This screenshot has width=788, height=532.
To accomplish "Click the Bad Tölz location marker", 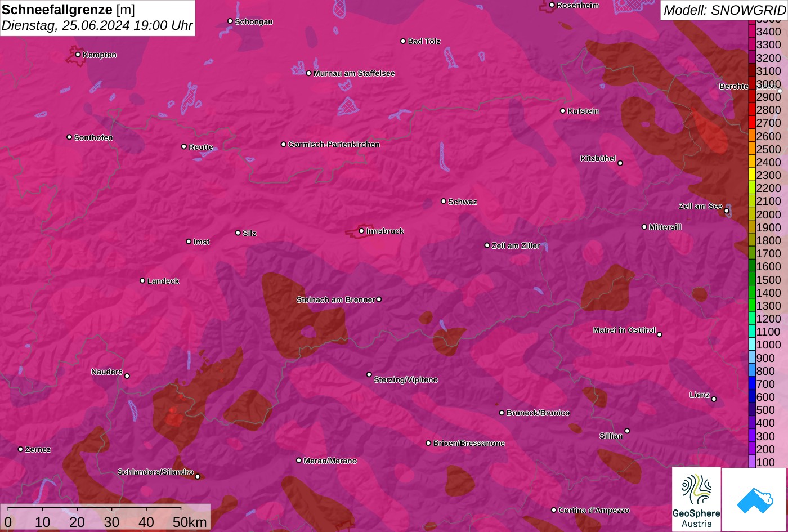I will 403,41.
